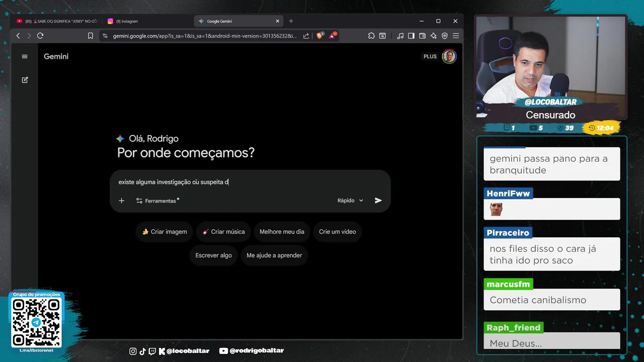The image size is (644, 362).
Task: Select the Criar música suggestion chip
Action: 223,232
